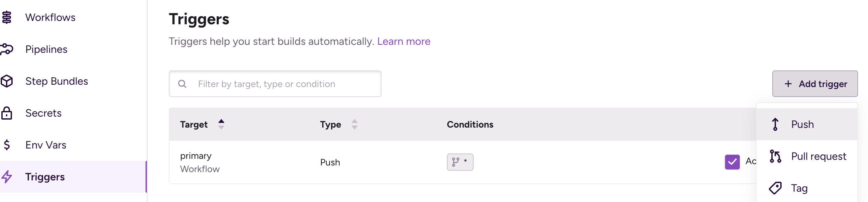Click the search magnifier icon in filter
This screenshot has height=202, width=868.
[182, 84]
